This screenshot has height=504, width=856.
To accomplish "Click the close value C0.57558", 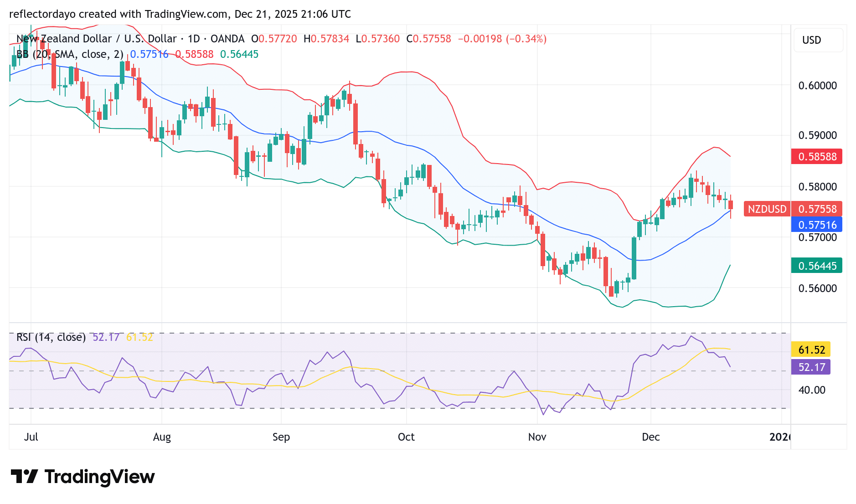I will pyautogui.click(x=428, y=39).
